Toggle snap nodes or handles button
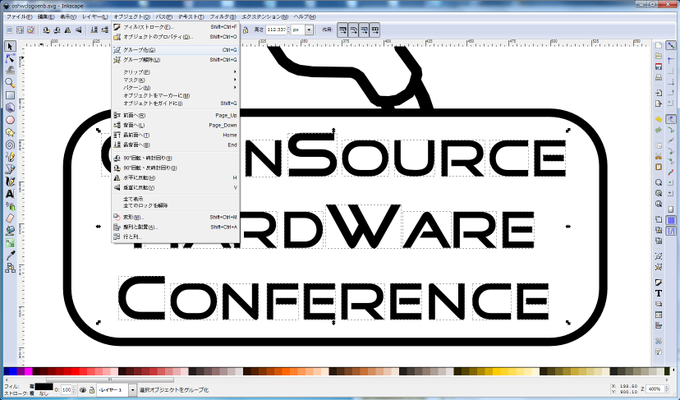This screenshot has height=400, width=680. tap(671, 119)
